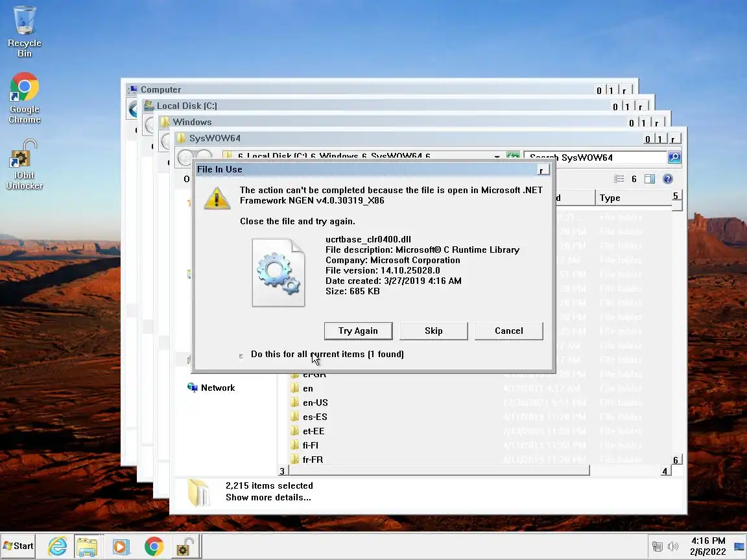Click Skip in the File In Use dialog
The height and width of the screenshot is (560, 747).
[434, 331]
